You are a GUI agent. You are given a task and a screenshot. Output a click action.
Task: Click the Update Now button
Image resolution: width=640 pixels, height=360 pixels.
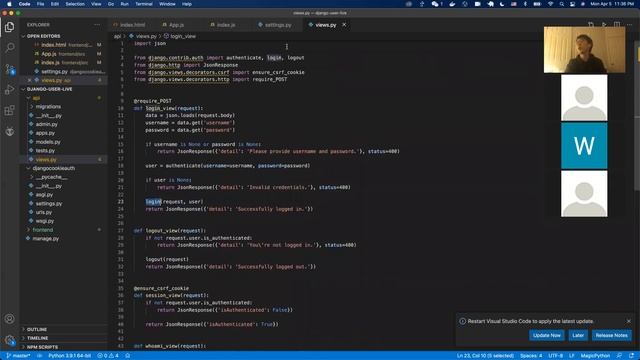pos(547,335)
